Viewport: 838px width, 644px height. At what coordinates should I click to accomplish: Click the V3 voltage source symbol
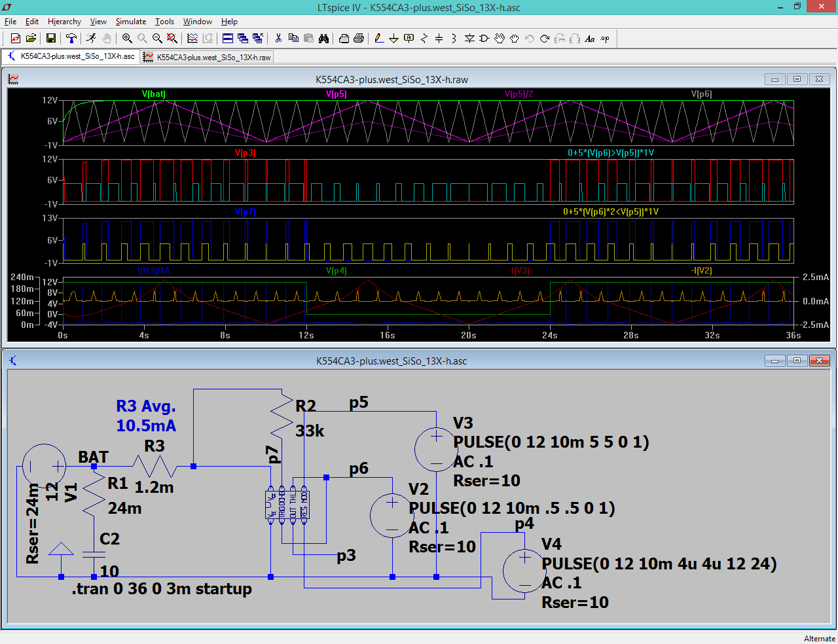pos(436,449)
